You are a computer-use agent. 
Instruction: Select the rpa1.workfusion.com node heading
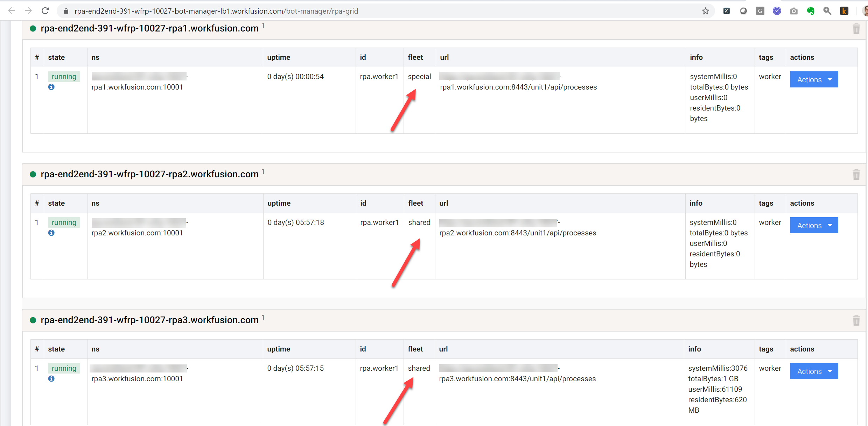149,28
